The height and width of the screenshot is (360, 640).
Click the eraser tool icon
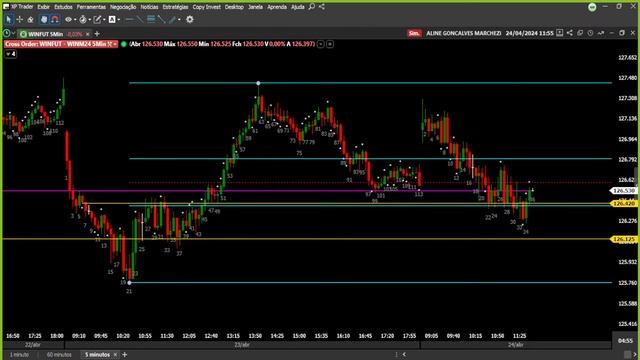click(30, 19)
